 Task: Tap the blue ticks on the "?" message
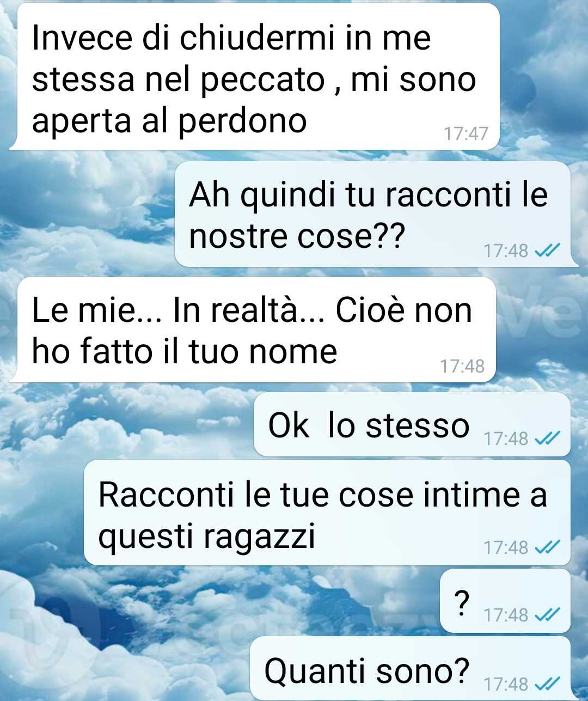click(x=547, y=615)
